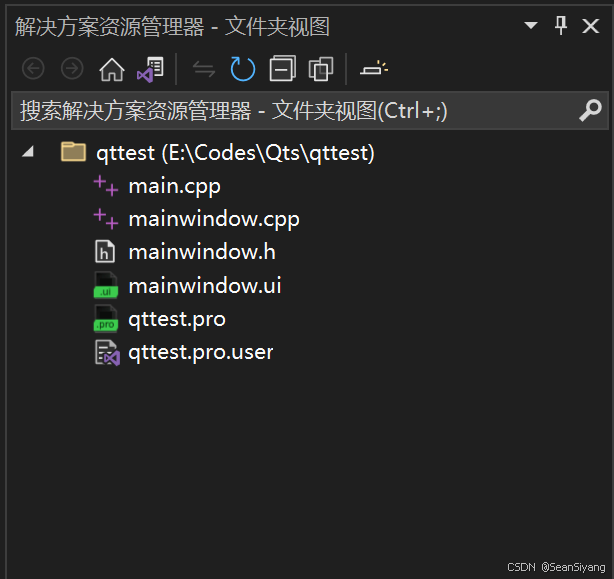Click the .ui file icon
Image resolution: width=614 pixels, height=579 pixels.
(x=106, y=285)
